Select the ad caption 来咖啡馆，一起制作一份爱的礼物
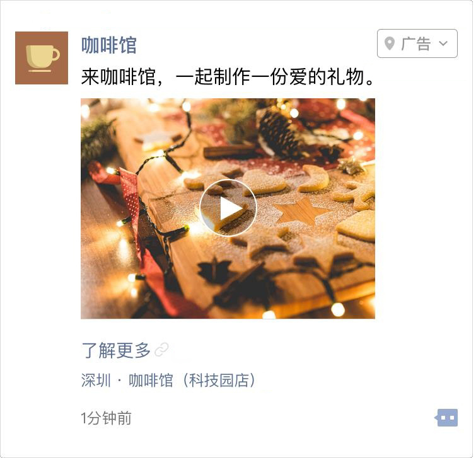 point(228,77)
